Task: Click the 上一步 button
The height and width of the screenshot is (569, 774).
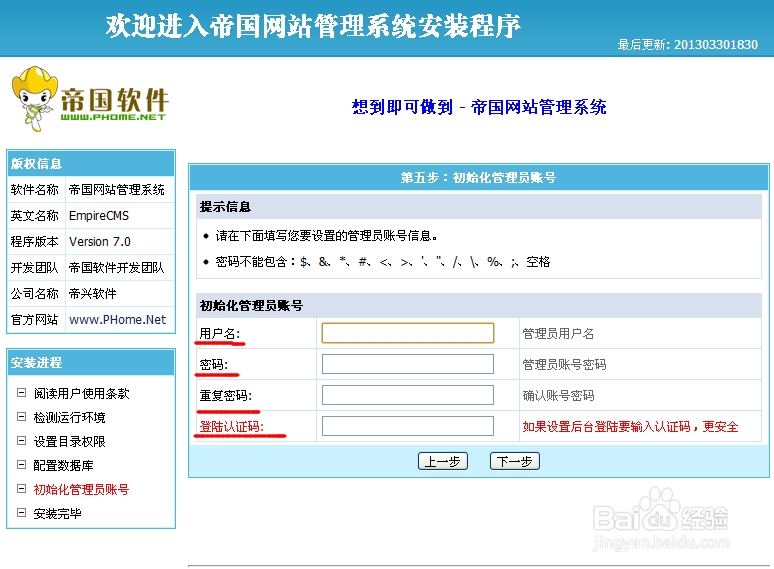Action: (443, 461)
